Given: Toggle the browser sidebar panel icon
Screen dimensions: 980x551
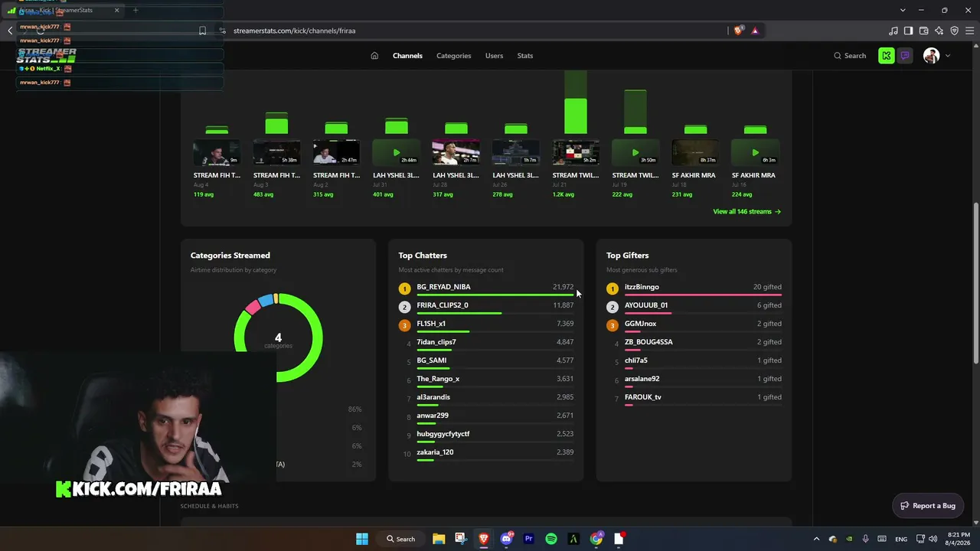Looking at the screenshot, I should 908,31.
